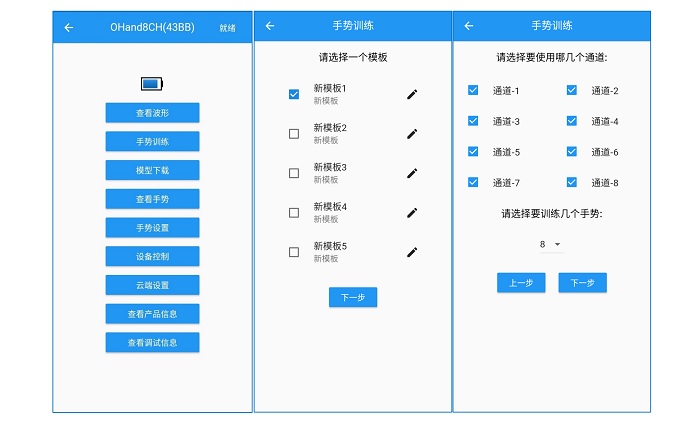
Task: Click the OHand8CH(43BB) title
Action: pos(152,27)
